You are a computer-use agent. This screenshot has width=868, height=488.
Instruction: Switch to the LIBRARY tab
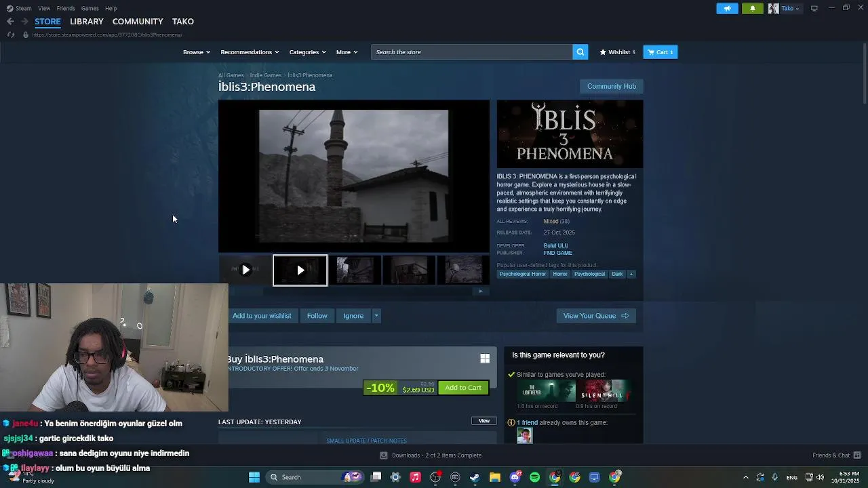click(87, 22)
